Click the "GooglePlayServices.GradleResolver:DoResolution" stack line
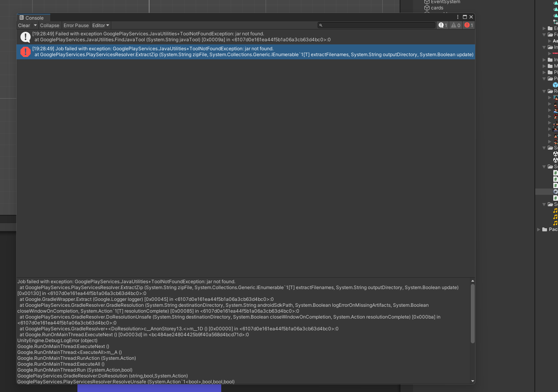The height and width of the screenshot is (392, 558). [x=103, y=376]
